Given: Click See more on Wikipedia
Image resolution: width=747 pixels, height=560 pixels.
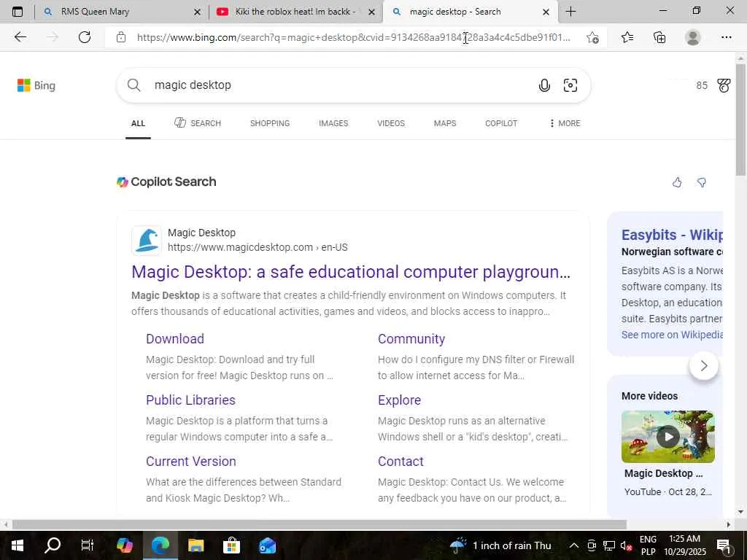Looking at the screenshot, I should (x=672, y=335).
